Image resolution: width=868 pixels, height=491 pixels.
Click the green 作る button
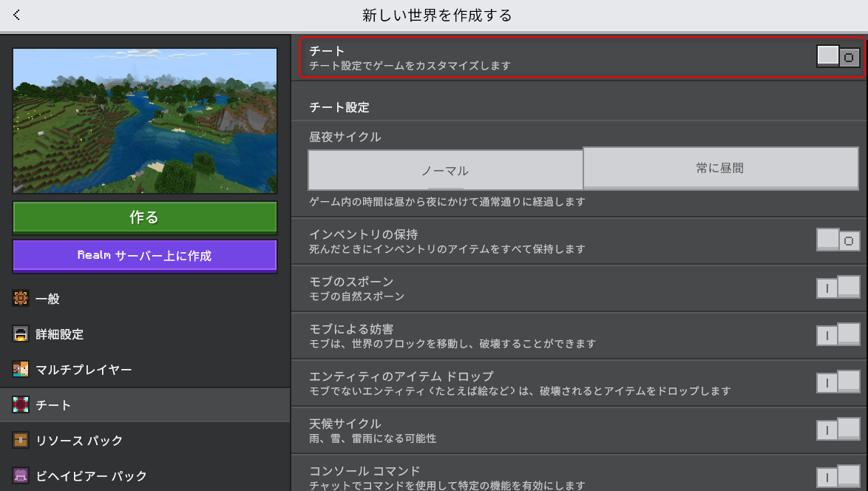[x=144, y=217]
